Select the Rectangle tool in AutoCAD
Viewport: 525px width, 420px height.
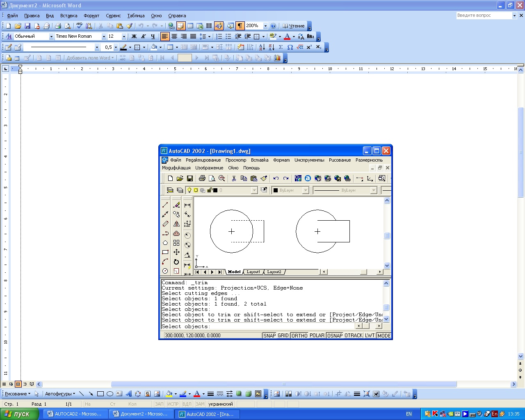(165, 252)
